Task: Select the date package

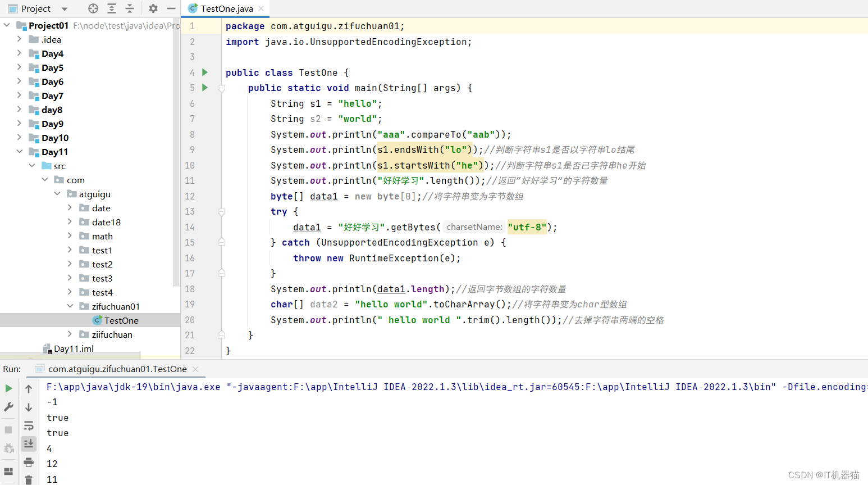Action: pos(101,208)
